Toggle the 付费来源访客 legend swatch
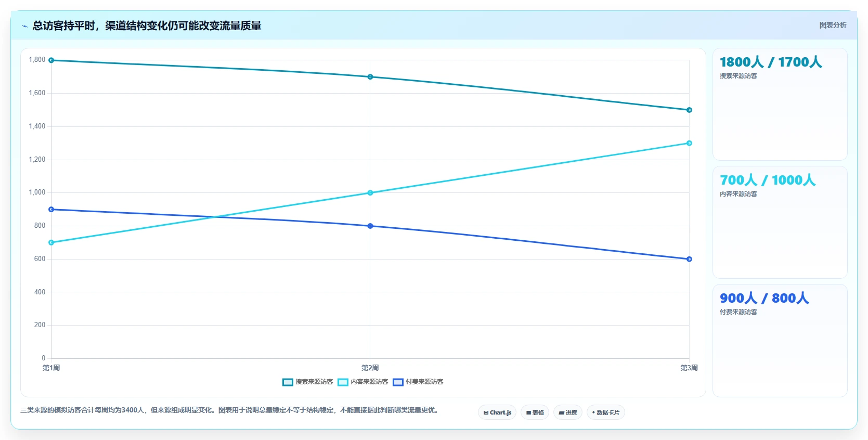Image resolution: width=868 pixels, height=440 pixels. coord(398,382)
